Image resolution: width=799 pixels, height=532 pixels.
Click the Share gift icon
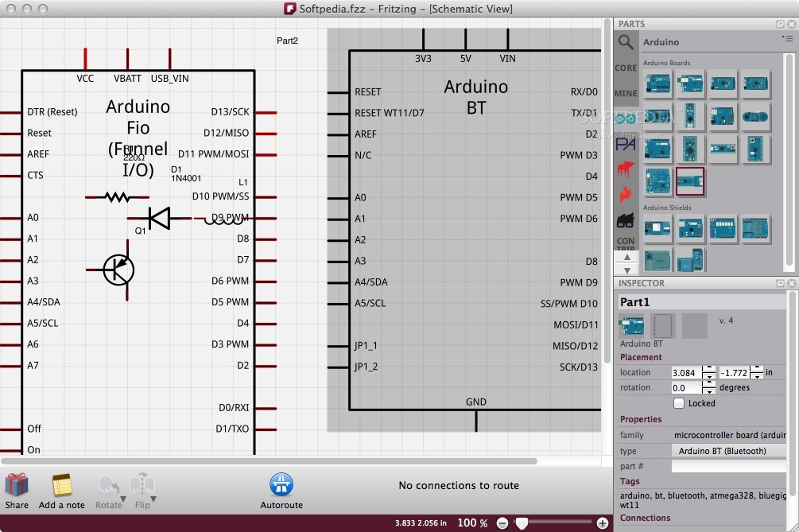[17, 484]
